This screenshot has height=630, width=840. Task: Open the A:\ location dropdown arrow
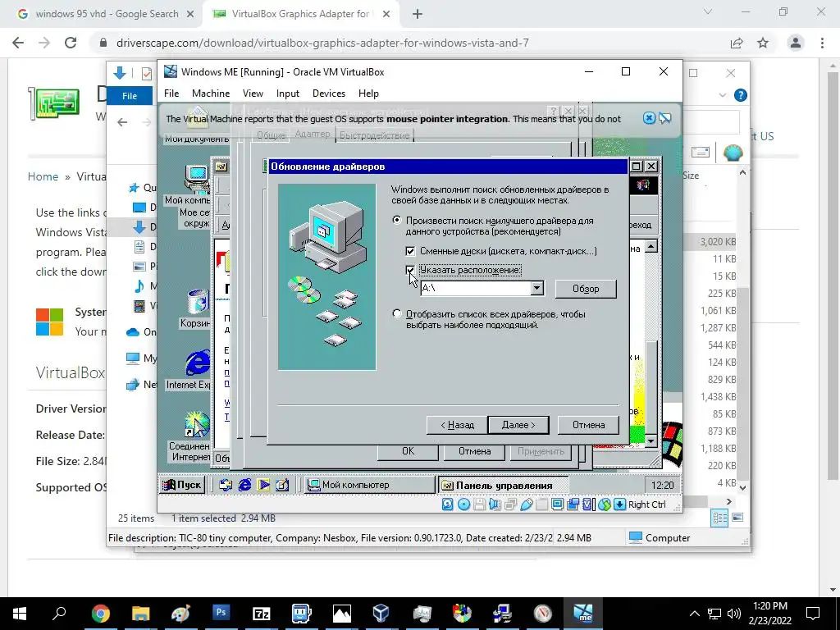point(536,288)
